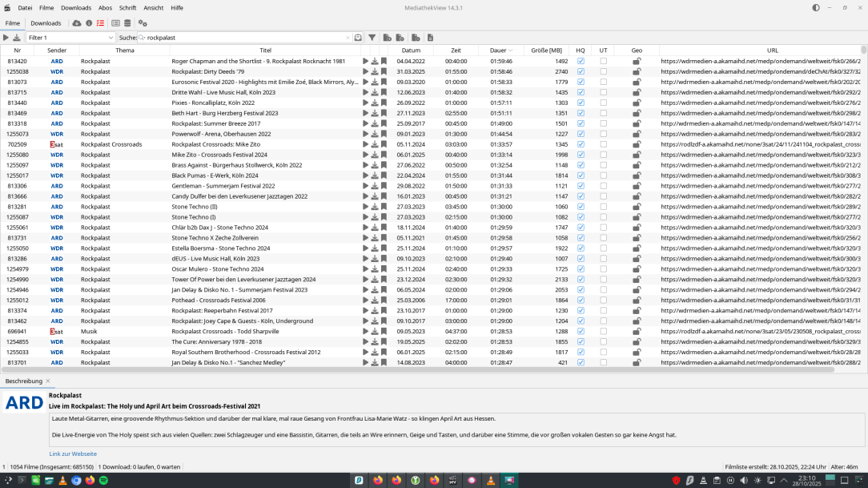This screenshot has width=868, height=488.
Task: Show hidden system tray icons arrow
Action: pos(784,480)
